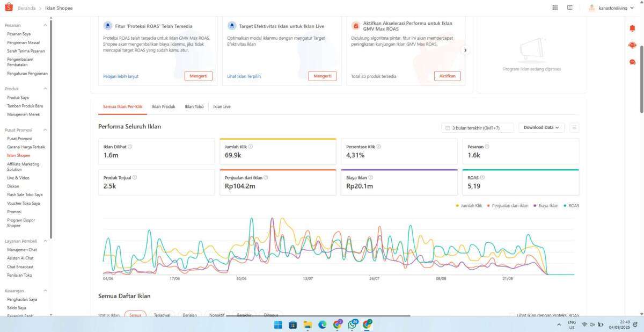Click the Jumlah Klik legend color dot
644x332 pixels.
pos(457,206)
